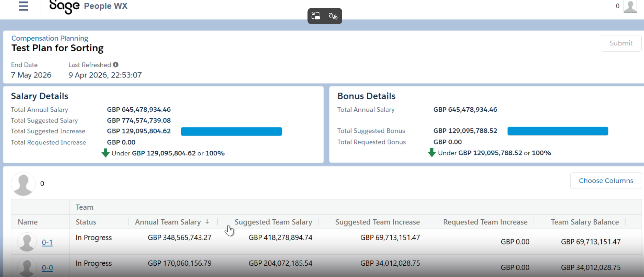Click the screen capture overlay icon

click(316, 16)
